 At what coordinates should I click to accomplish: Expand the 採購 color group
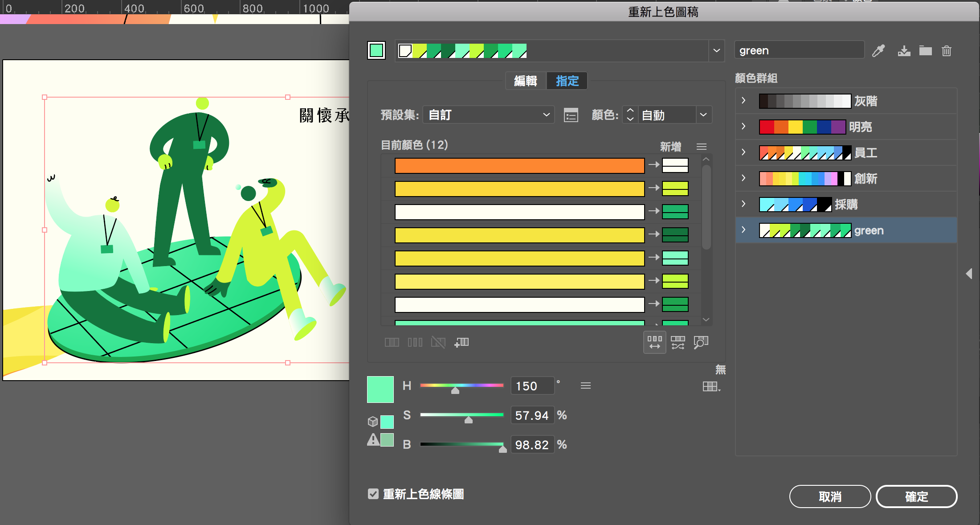tap(743, 204)
